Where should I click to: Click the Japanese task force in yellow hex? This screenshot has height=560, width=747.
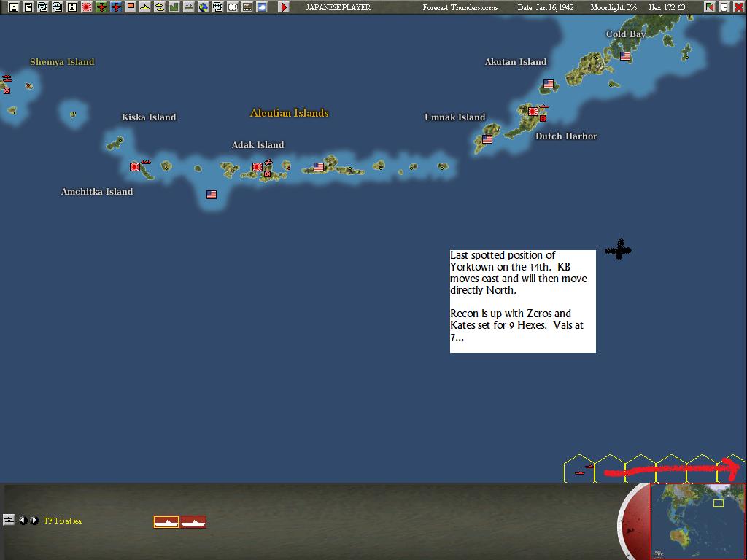(x=584, y=470)
